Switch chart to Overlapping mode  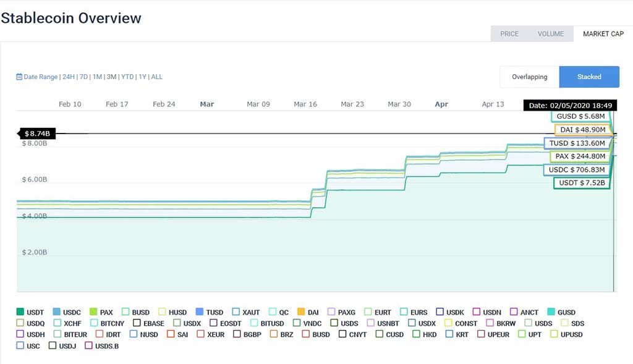point(529,77)
